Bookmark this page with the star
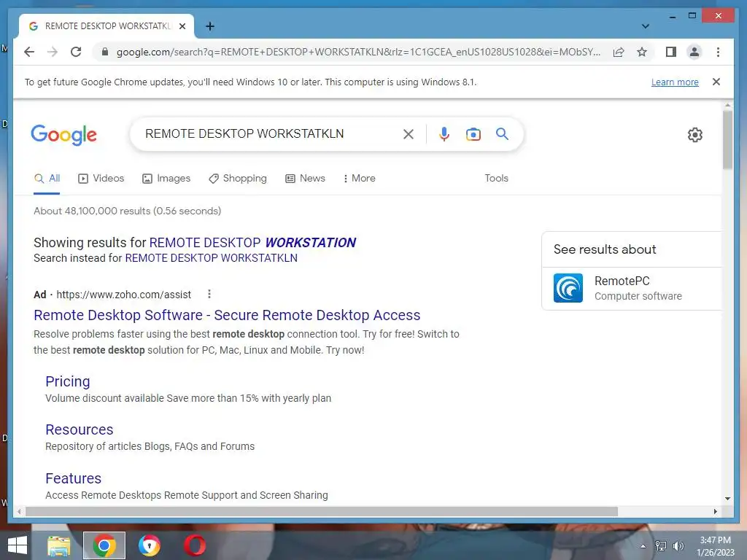747x560 pixels. point(642,52)
